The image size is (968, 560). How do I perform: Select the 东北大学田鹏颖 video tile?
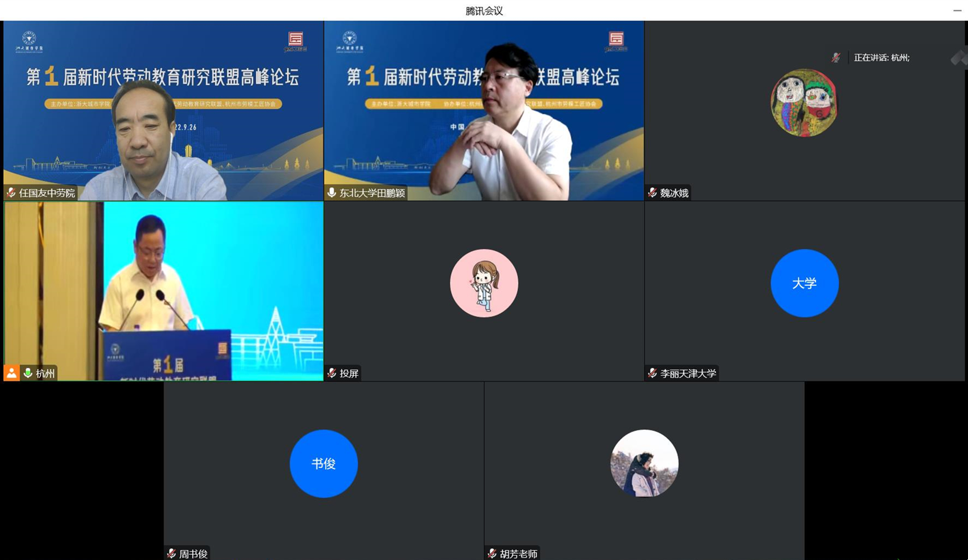pos(484,110)
